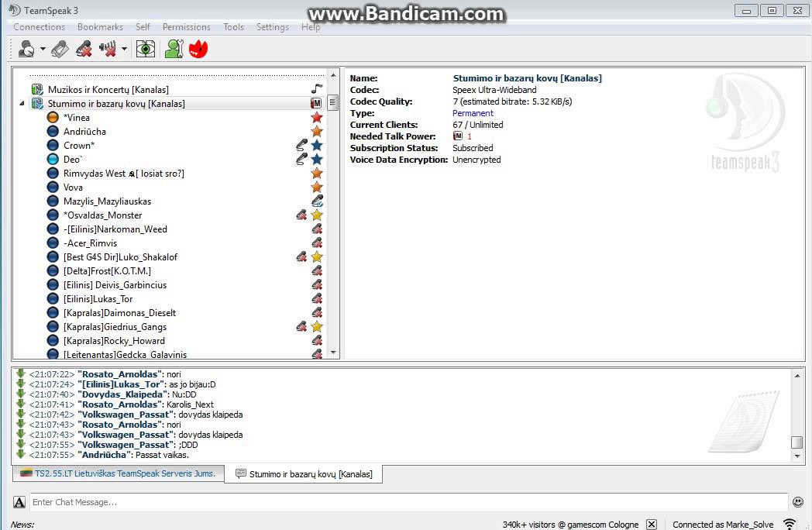Click the microphone icon next to Mazylis_Mazyliauskas
The image size is (812, 530).
(318, 201)
